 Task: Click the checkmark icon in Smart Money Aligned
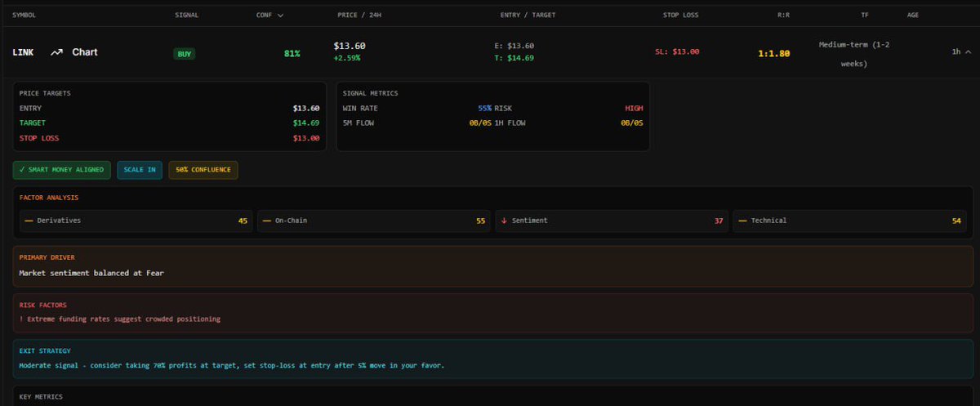point(22,169)
